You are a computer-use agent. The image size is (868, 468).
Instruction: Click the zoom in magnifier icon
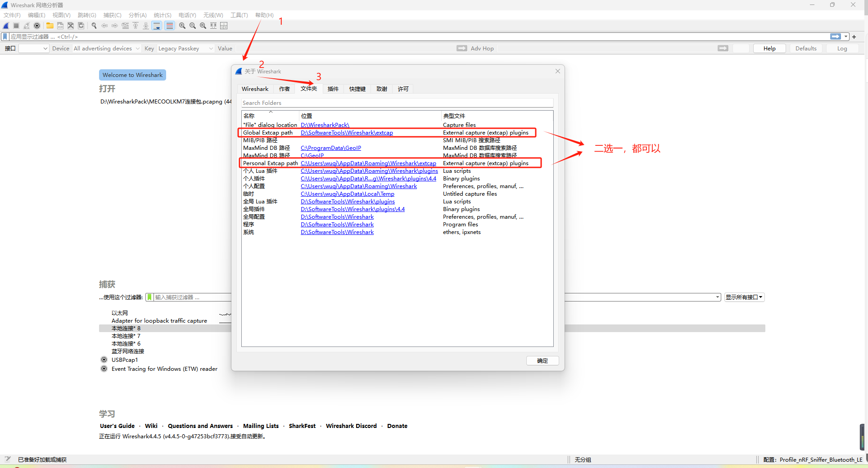tap(182, 26)
